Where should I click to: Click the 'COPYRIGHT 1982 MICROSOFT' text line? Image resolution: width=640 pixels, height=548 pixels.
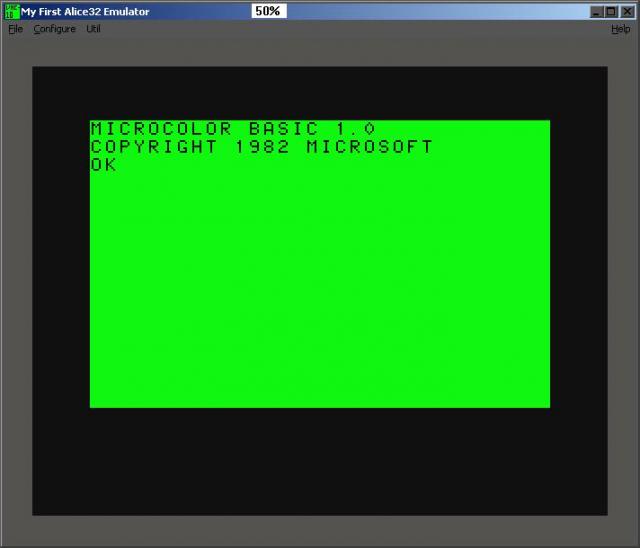[261, 147]
